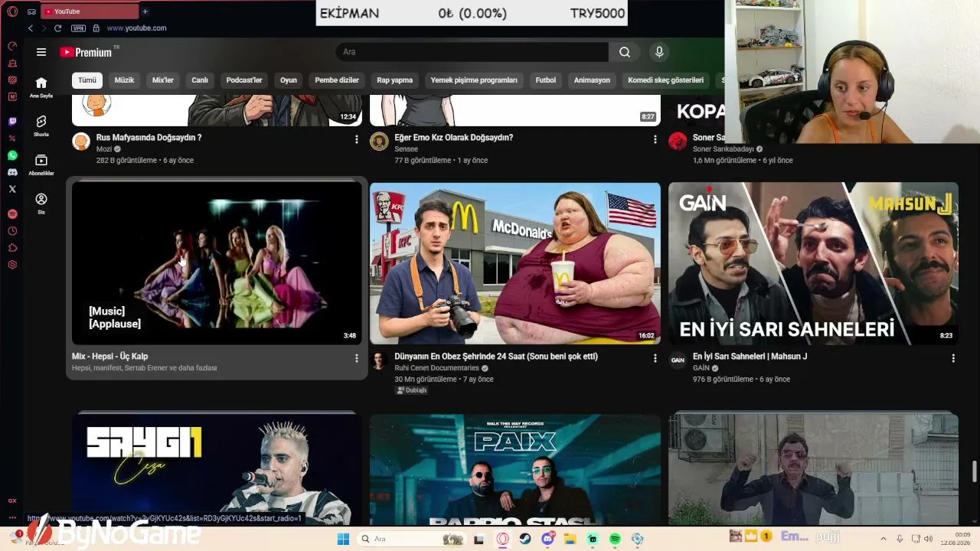View site info via the padlock icon
Image resolution: width=980 pixels, height=551 pixels.
point(96,28)
